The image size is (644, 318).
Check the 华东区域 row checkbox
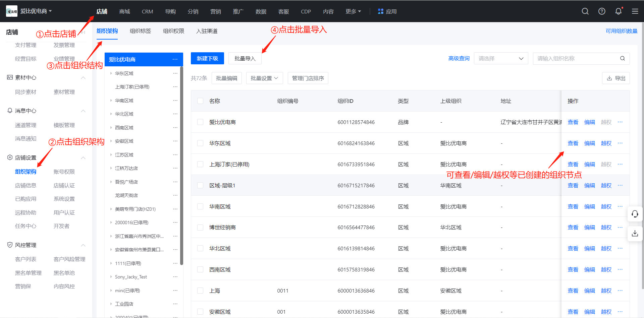pyautogui.click(x=200, y=143)
